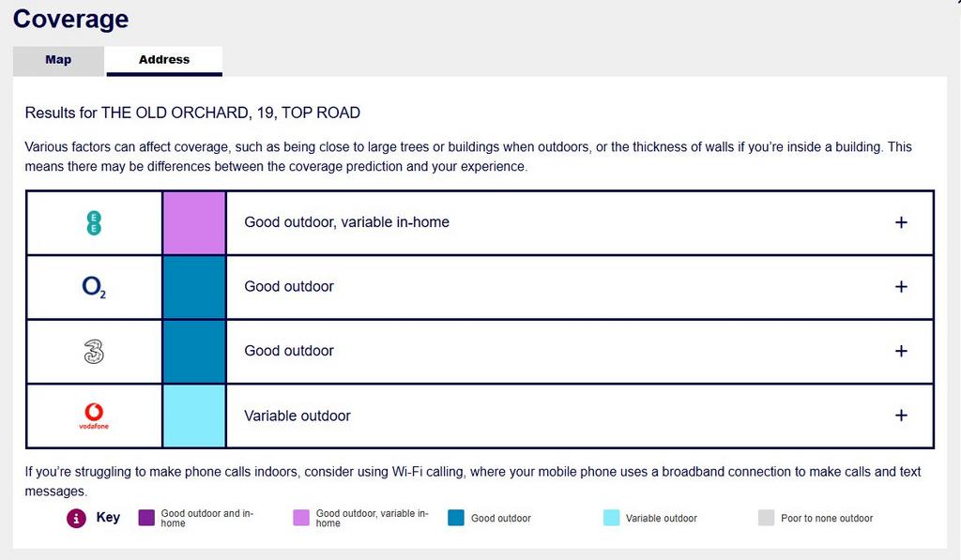
Task: Select the Address tab
Action: 164,61
